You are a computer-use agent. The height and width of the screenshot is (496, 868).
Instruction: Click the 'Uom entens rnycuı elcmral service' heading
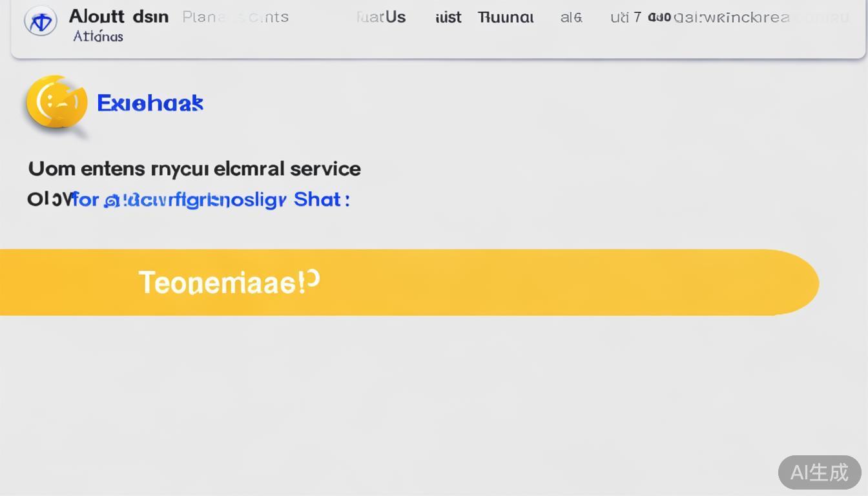194,169
